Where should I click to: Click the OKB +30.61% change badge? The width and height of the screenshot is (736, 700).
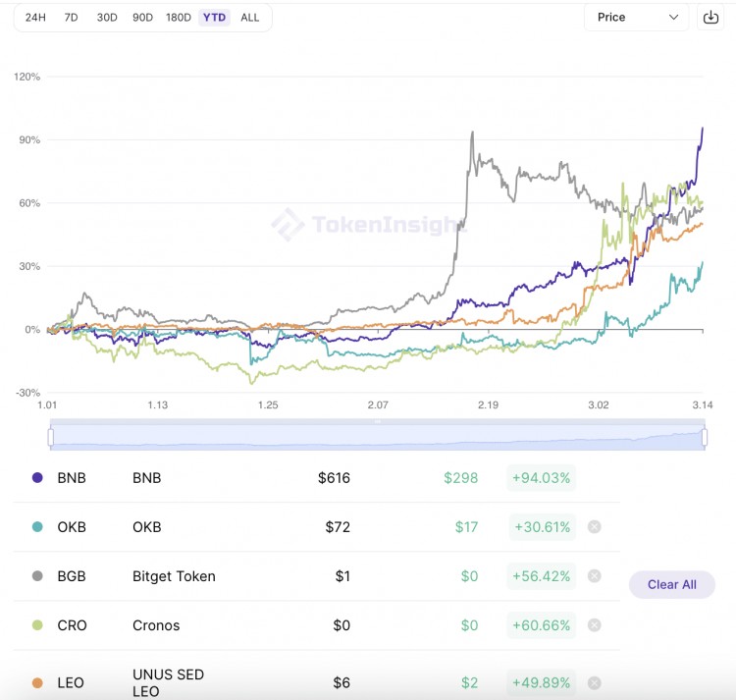click(542, 527)
